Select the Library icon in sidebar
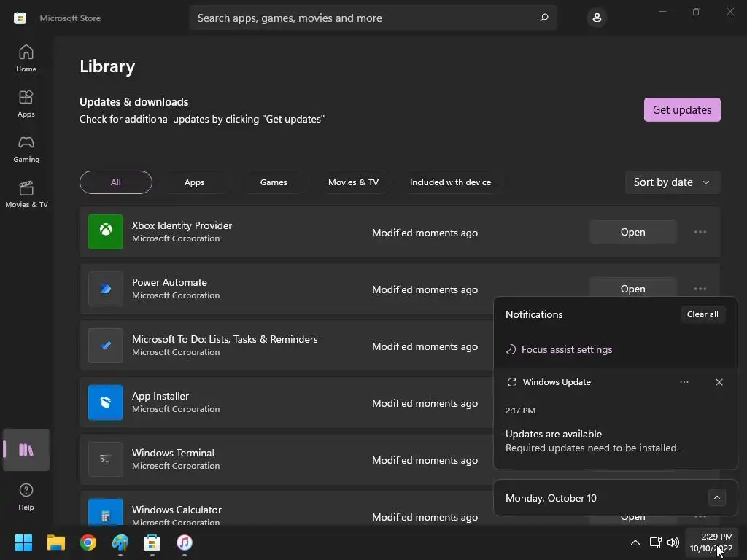This screenshot has height=560, width=747. 26,450
